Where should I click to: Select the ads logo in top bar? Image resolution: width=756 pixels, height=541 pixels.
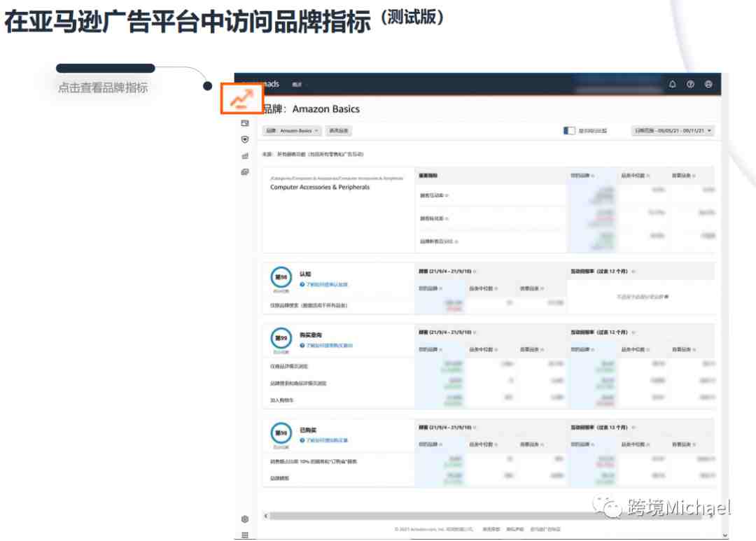(272, 85)
